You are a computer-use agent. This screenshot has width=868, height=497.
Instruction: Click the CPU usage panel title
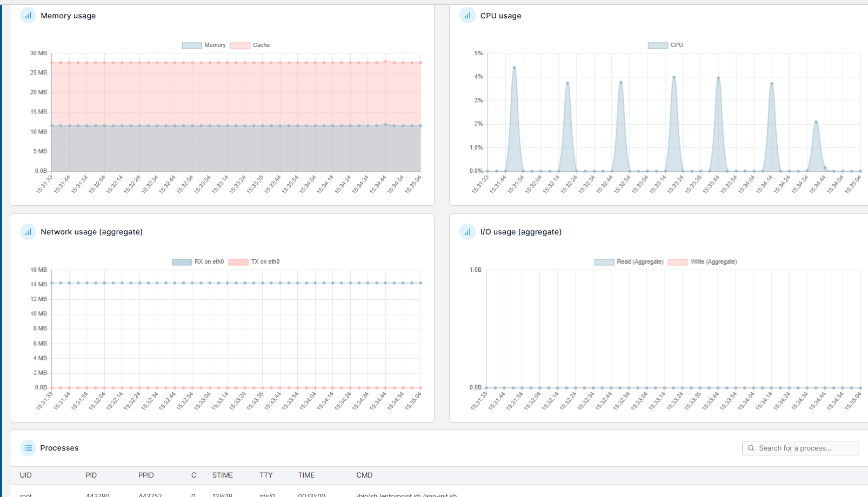coord(501,16)
